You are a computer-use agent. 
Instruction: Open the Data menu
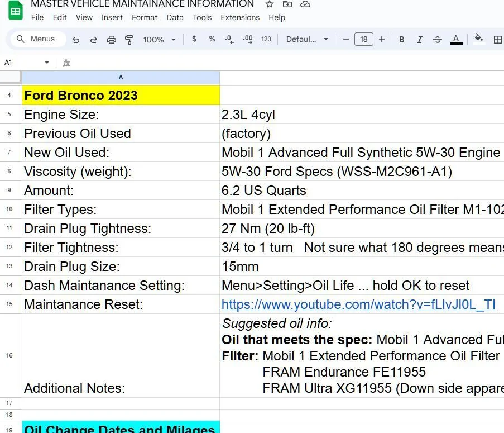[x=175, y=17]
